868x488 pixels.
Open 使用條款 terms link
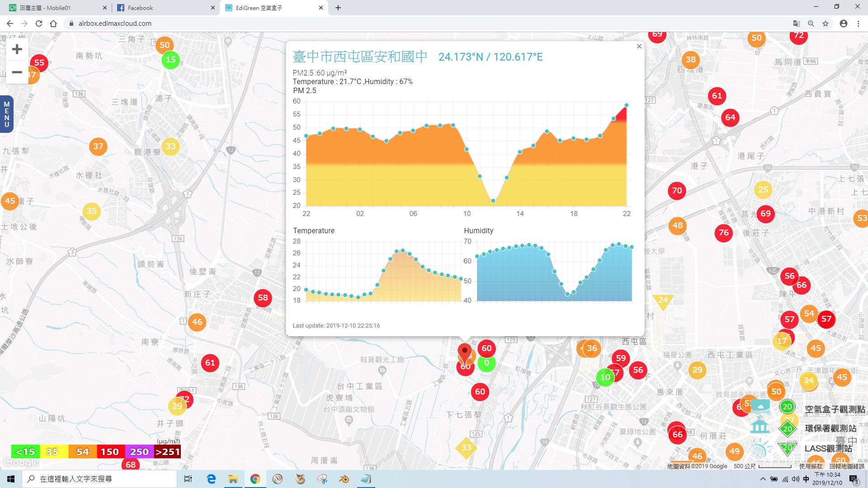(811, 466)
